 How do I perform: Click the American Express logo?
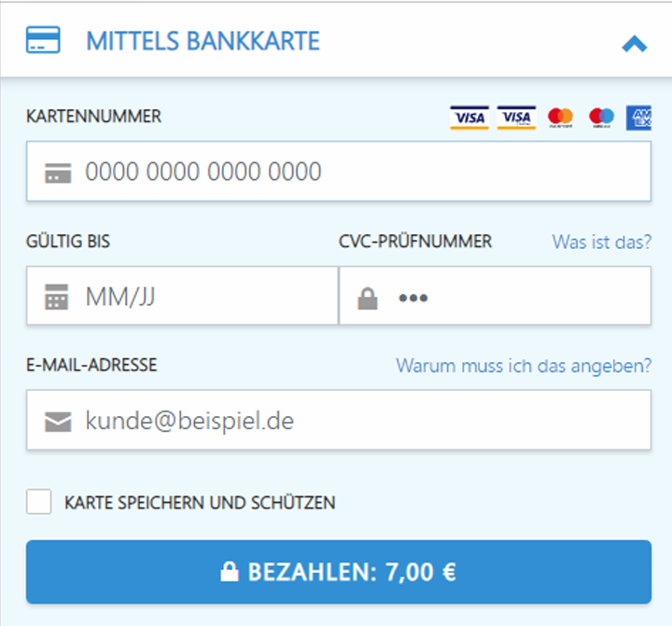[x=640, y=117]
